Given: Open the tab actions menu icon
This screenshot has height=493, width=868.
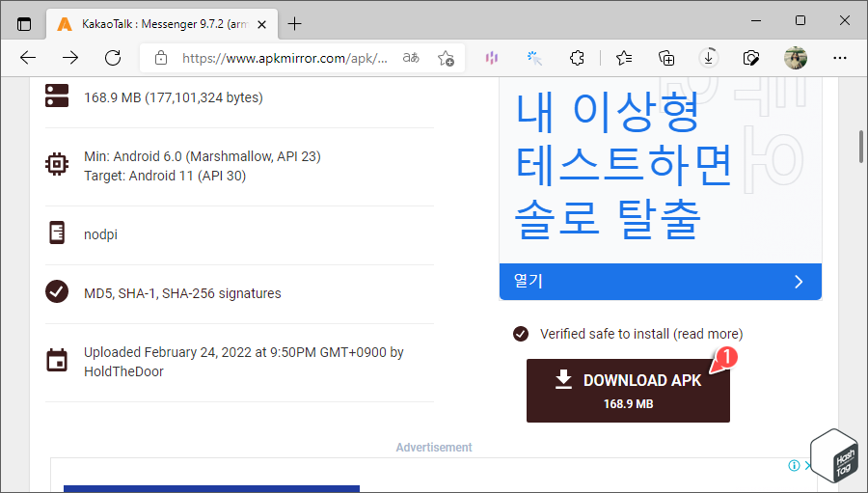Looking at the screenshot, I should [x=24, y=24].
